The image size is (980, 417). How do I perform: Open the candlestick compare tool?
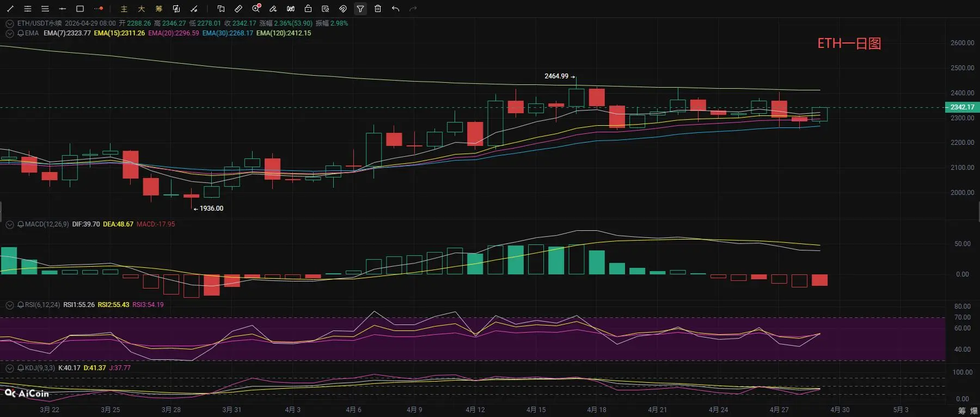pos(291,9)
